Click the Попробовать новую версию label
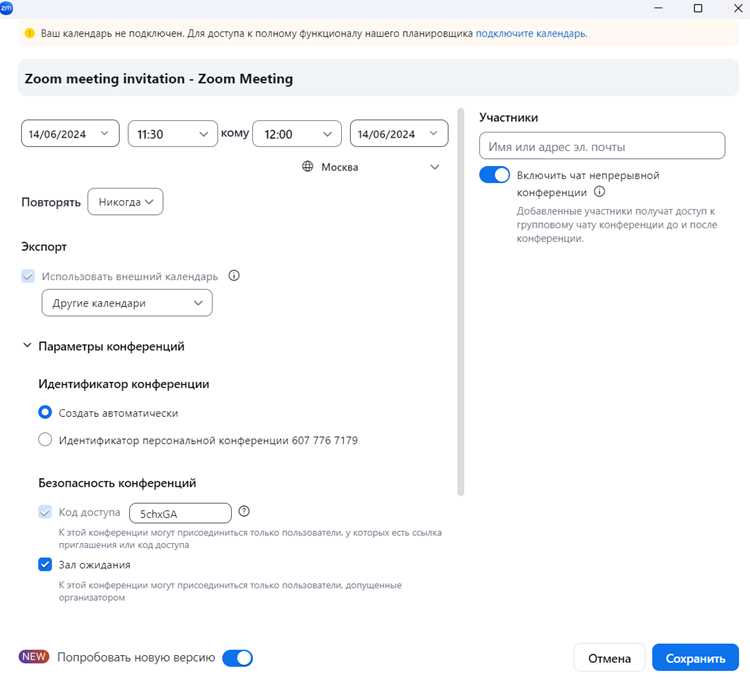750x688 pixels. coord(136,657)
